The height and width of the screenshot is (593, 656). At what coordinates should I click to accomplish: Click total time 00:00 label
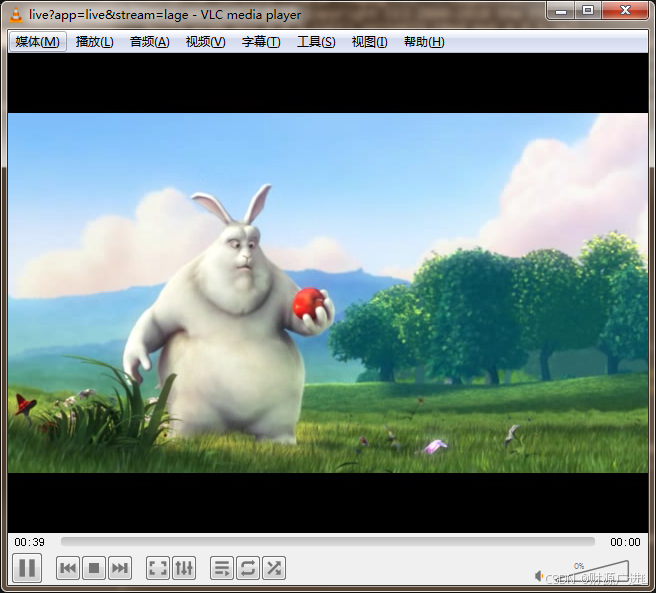point(625,542)
